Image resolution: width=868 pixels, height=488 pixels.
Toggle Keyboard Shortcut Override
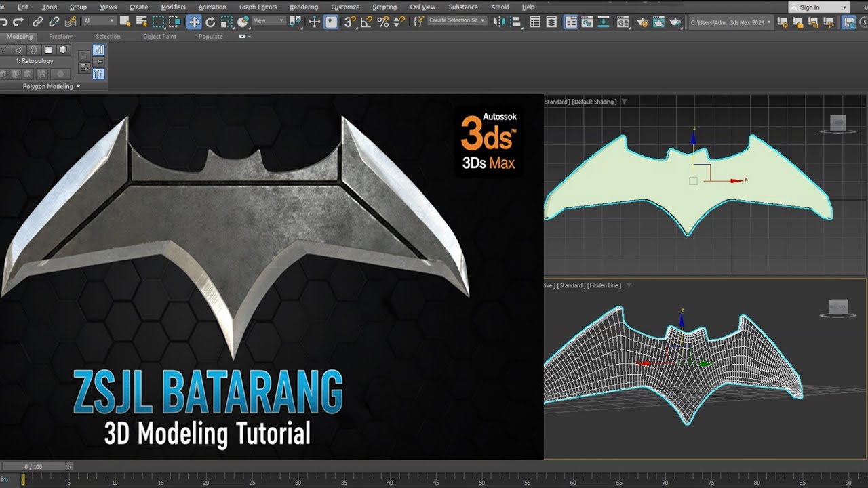point(331,22)
